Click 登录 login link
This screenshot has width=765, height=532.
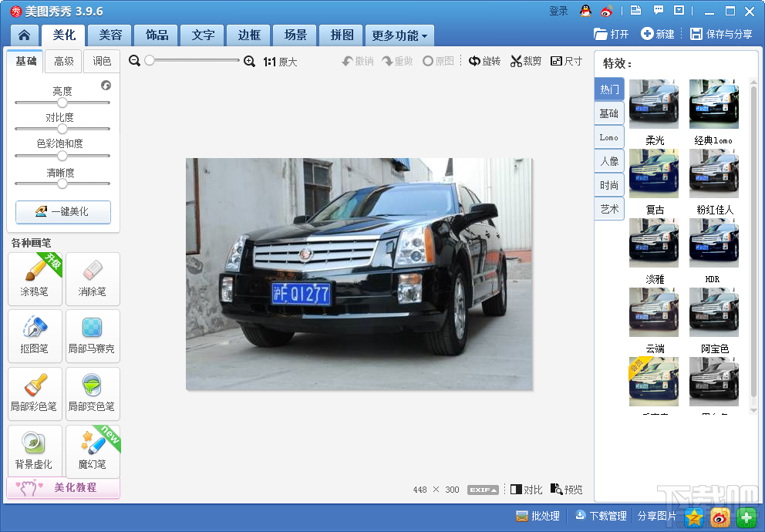pyautogui.click(x=558, y=11)
